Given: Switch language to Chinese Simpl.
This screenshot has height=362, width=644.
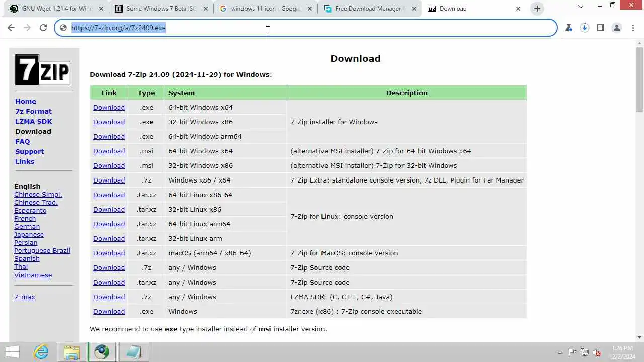Looking at the screenshot, I should pos(38,194).
